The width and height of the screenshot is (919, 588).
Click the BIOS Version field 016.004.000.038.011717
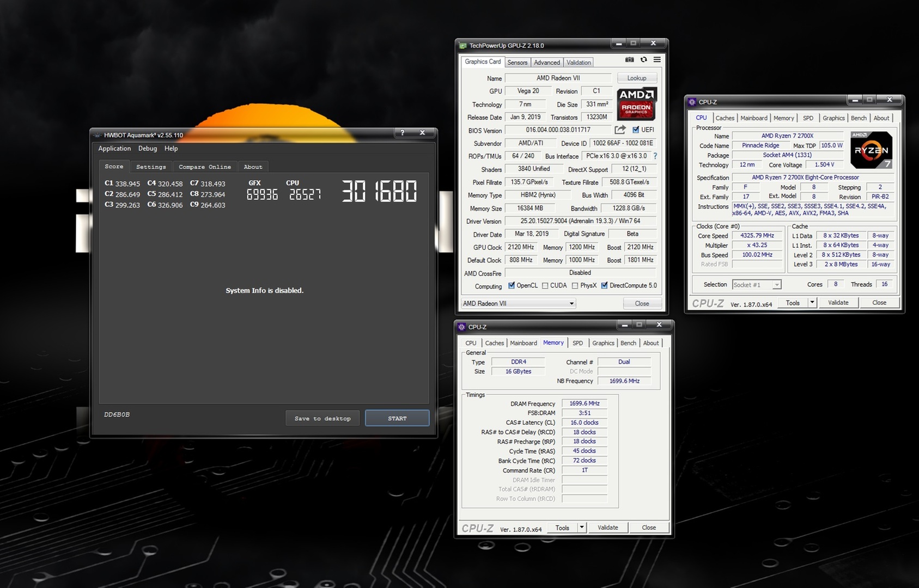point(558,130)
